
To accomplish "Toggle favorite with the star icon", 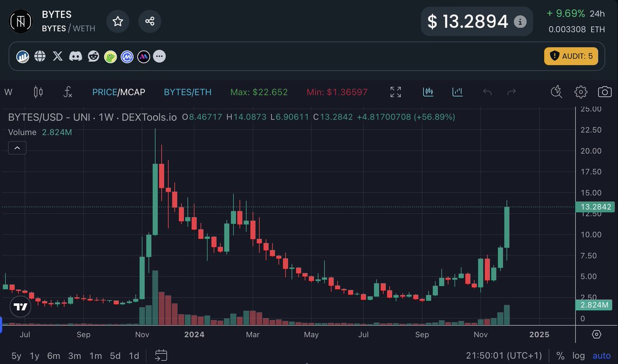I will pos(117,22).
